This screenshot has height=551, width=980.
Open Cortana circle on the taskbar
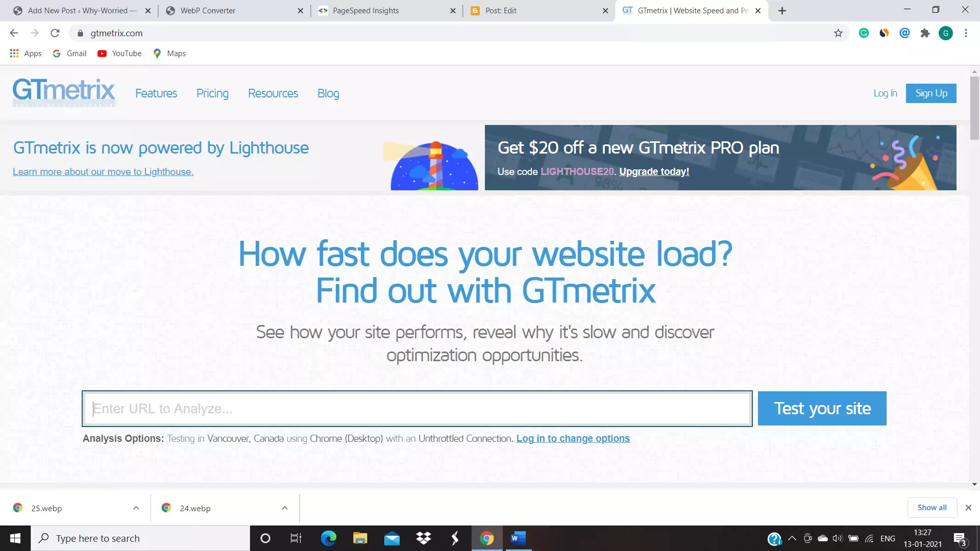pyautogui.click(x=265, y=538)
